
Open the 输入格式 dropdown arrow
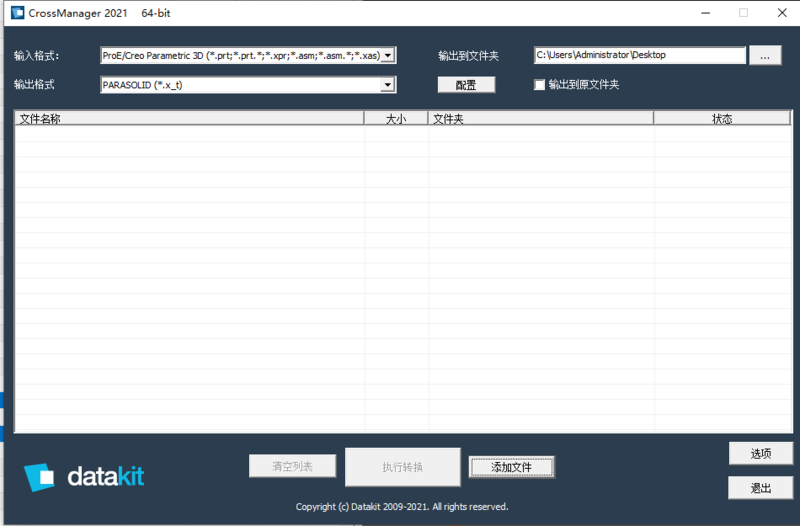pyautogui.click(x=388, y=55)
